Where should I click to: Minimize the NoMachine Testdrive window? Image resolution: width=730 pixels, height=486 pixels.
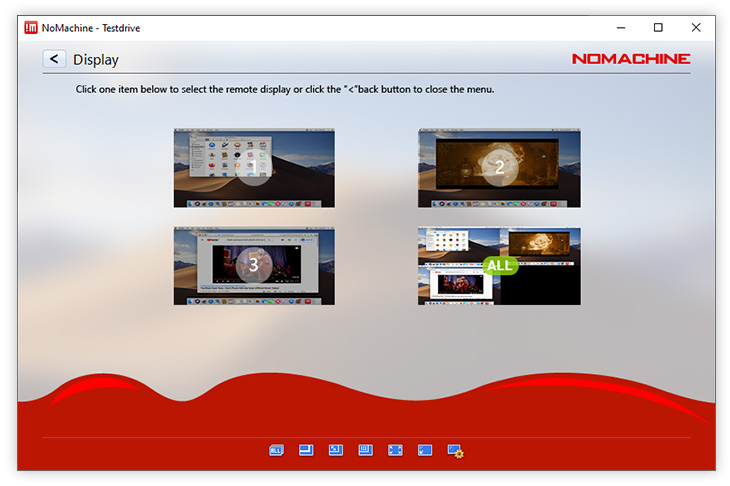point(620,28)
